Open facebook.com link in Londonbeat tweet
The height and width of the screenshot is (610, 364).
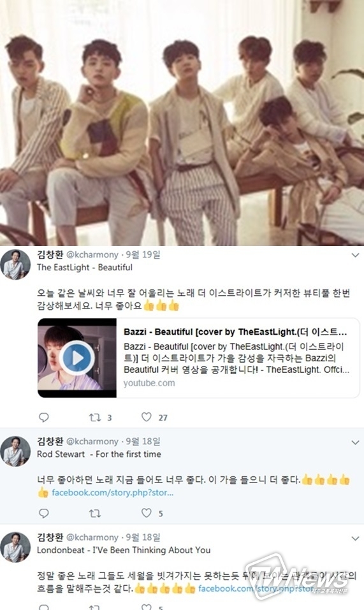(256, 588)
